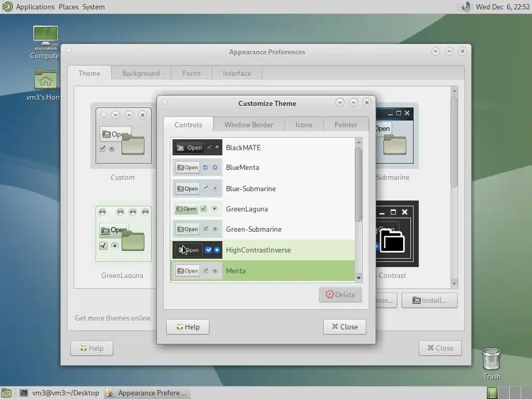532x399 pixels.
Task: Click the controls list scrollbar thumb
Action: pos(358,185)
